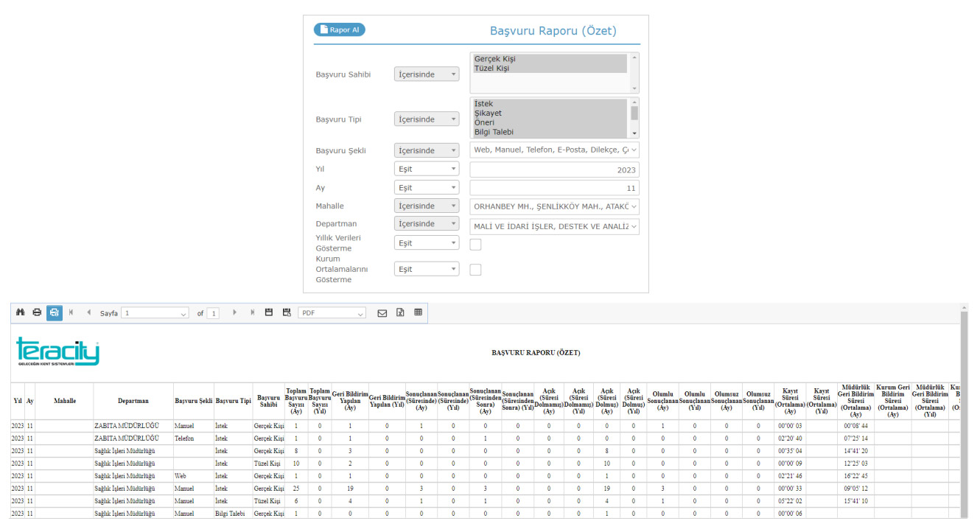Open Yıl operator Eşit dropdown
This screenshot has height=532, width=980.
coord(427,169)
